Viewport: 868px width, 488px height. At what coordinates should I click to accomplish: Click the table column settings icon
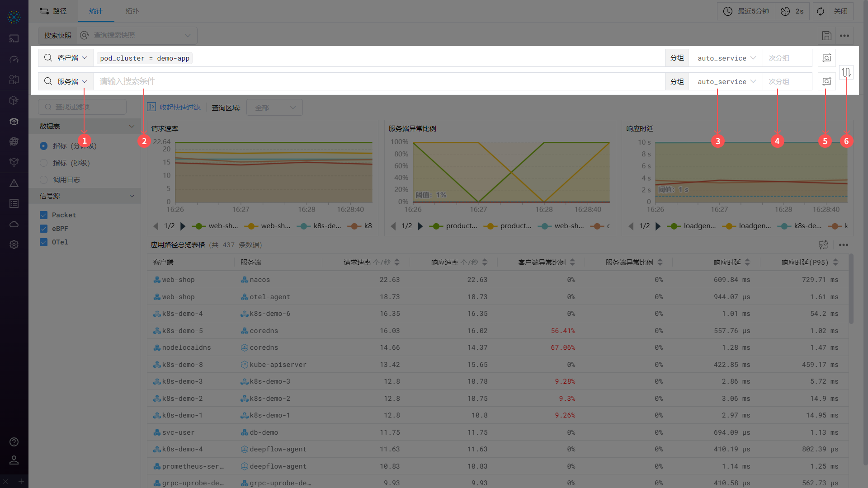(x=823, y=244)
